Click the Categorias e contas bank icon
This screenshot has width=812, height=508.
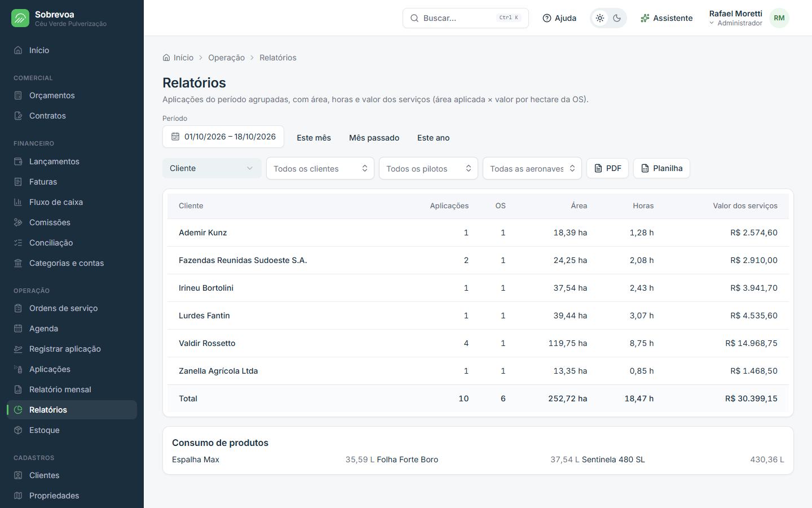click(x=18, y=263)
